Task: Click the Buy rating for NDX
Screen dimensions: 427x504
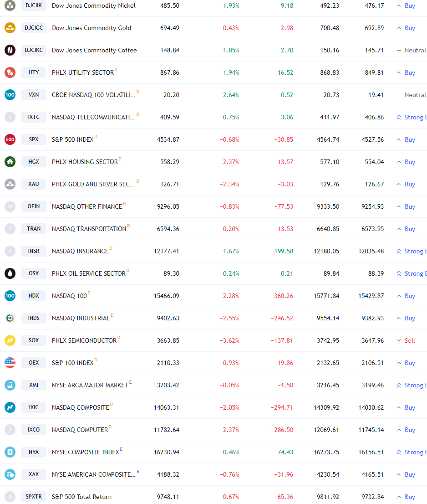Action: click(x=406, y=296)
